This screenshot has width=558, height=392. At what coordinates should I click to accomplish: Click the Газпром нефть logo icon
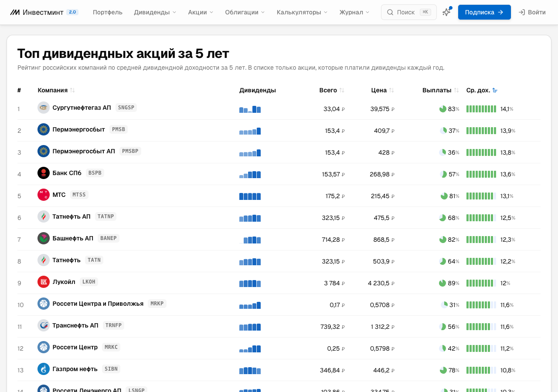44,369
